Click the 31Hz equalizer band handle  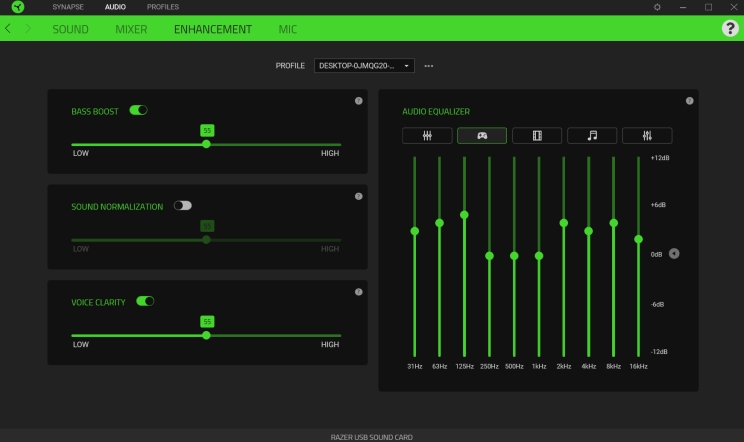[x=415, y=231]
